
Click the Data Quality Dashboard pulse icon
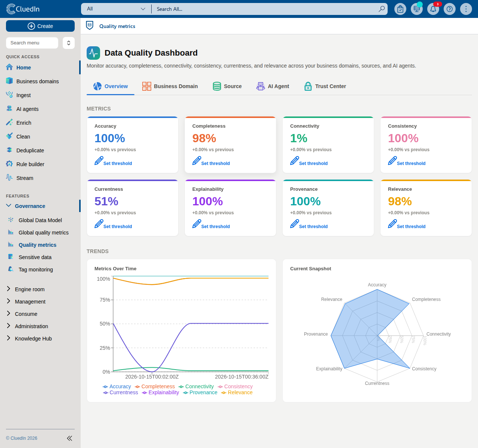tap(93, 53)
